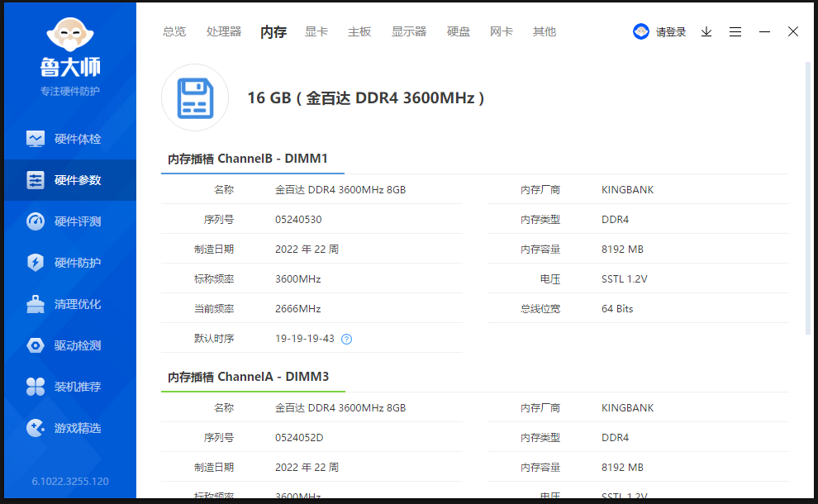Image resolution: width=818 pixels, height=504 pixels.
Task: Open 游戏精选 pacman icon
Action: tap(36, 428)
